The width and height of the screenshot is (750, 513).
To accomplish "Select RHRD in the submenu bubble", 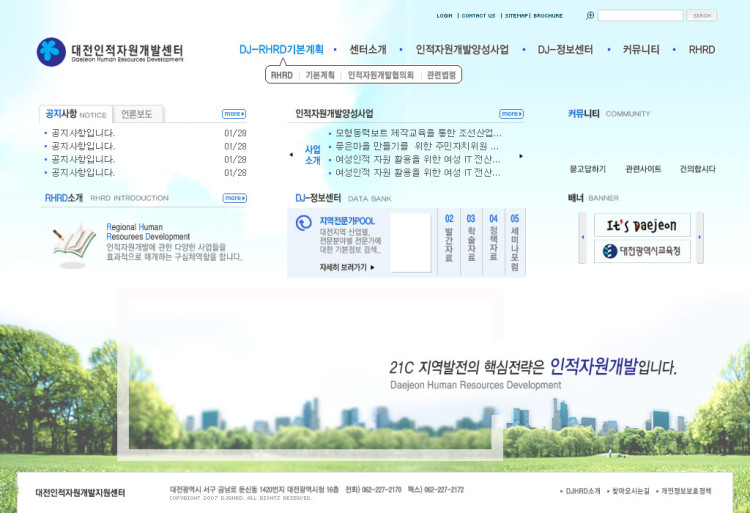I will pos(282,75).
